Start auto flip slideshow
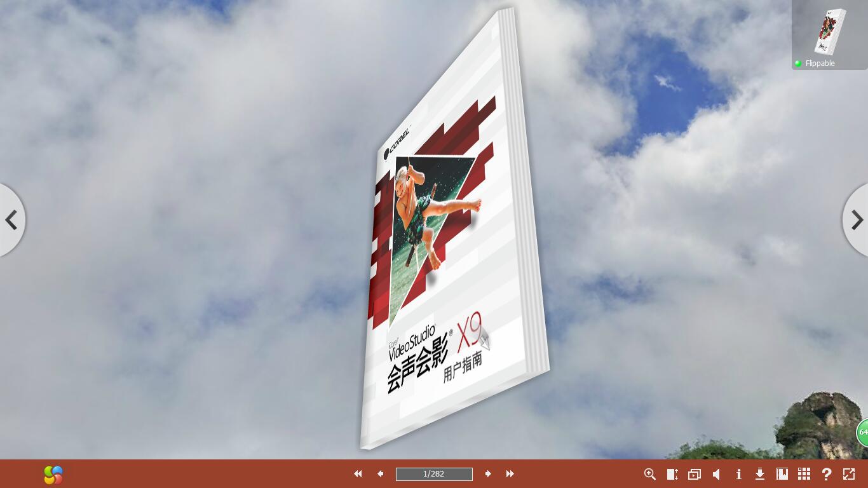Screen dimensions: 868x488 695,474
